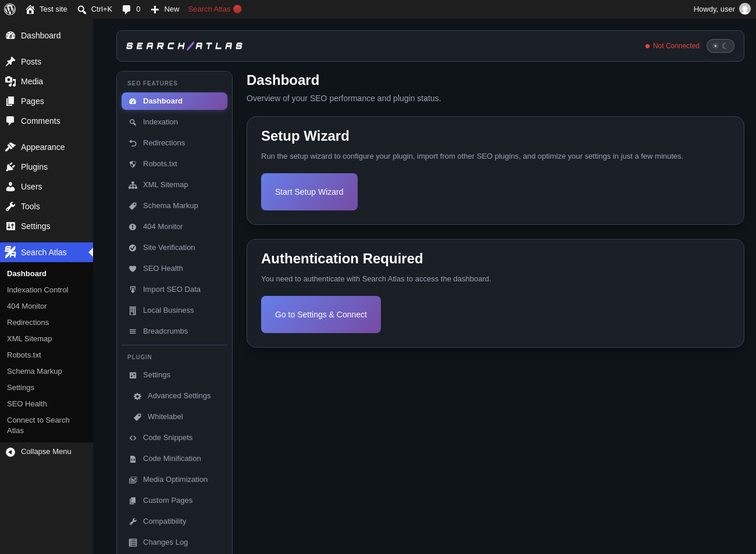Start the Setup Wizard
Screen dimensions: 756x554
coord(309,192)
